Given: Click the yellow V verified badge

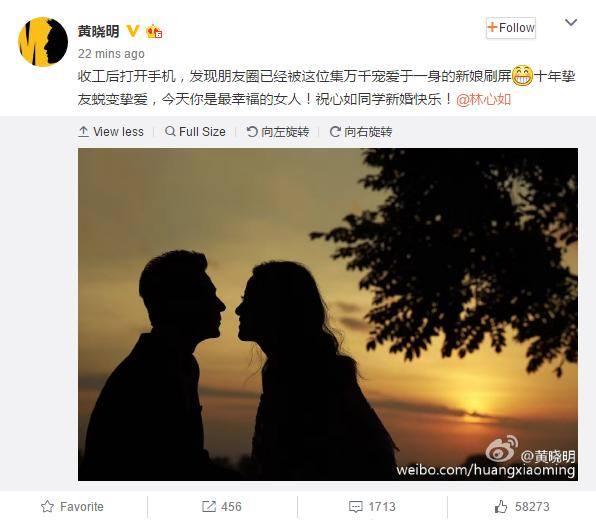Looking at the screenshot, I should [x=133, y=31].
